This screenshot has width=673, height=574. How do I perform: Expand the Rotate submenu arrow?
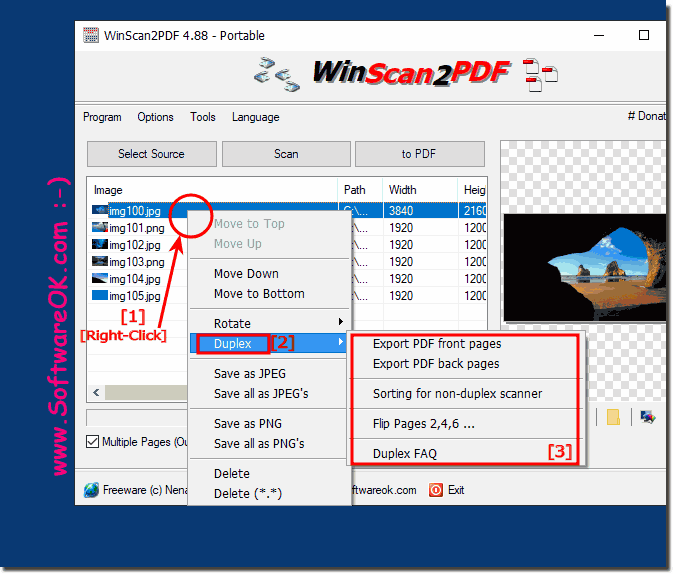tap(340, 322)
